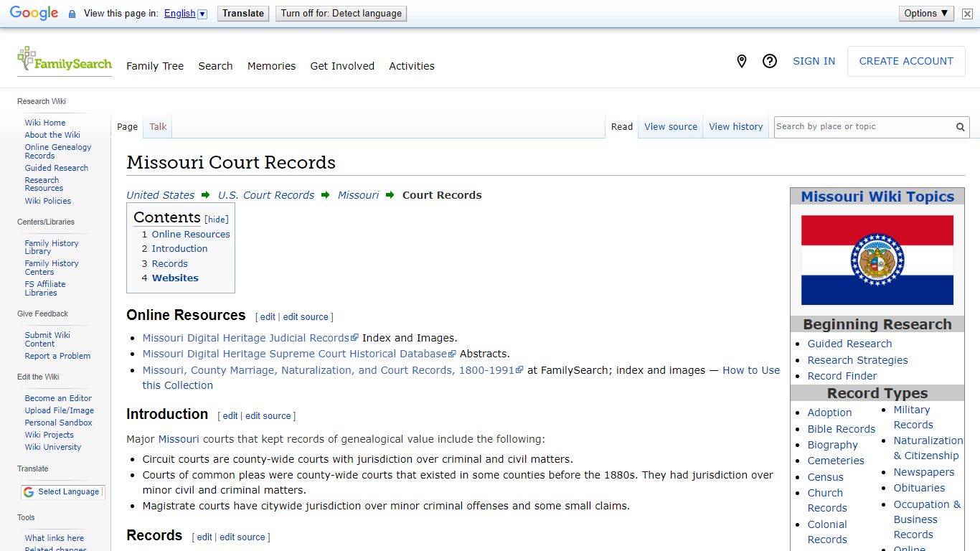The image size is (980, 551).
Task: Open the View history tab
Action: (736, 127)
